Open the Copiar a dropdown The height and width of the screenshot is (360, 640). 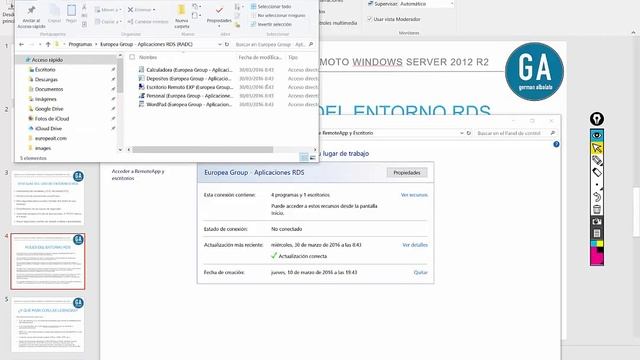point(108,22)
